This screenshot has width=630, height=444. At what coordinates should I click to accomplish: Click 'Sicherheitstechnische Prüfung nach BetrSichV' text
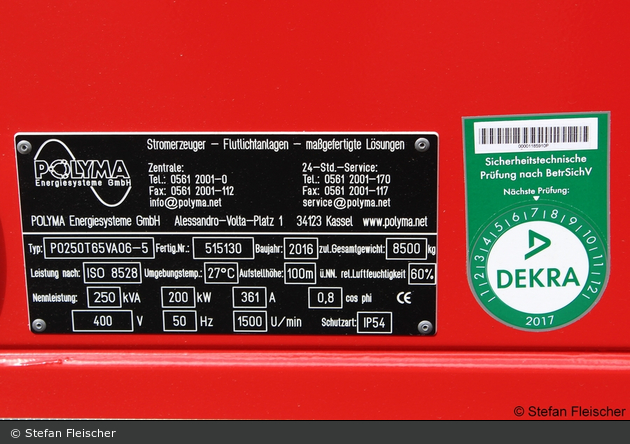(x=536, y=167)
